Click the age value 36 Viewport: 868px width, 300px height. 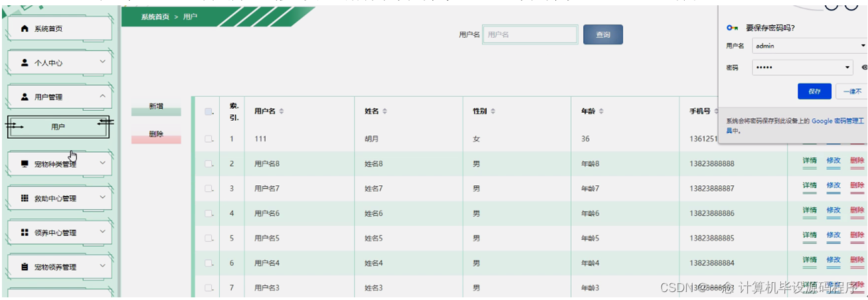(x=585, y=139)
